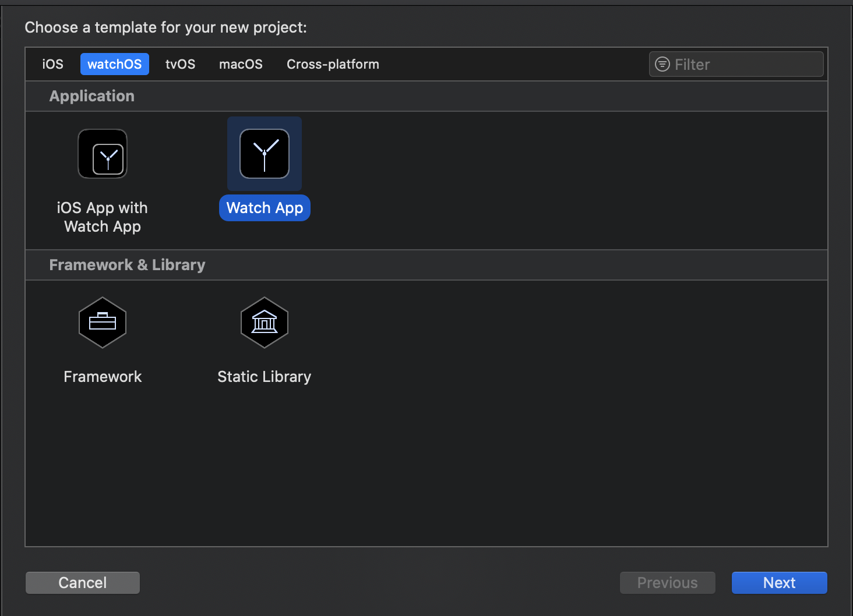
Task: Choose the Framework briefcase icon
Action: coord(103,323)
